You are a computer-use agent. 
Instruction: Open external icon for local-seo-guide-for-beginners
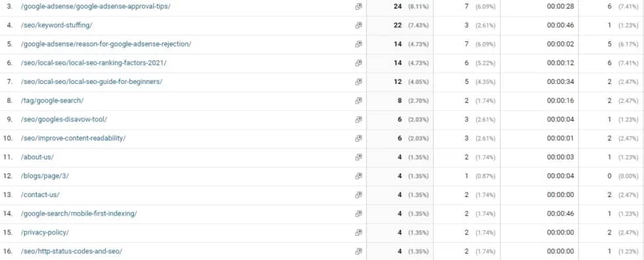(359, 81)
